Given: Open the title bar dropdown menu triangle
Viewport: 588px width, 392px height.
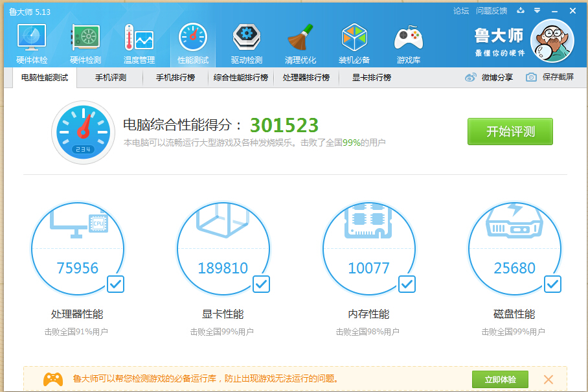Looking at the screenshot, I should pyautogui.click(x=537, y=10).
